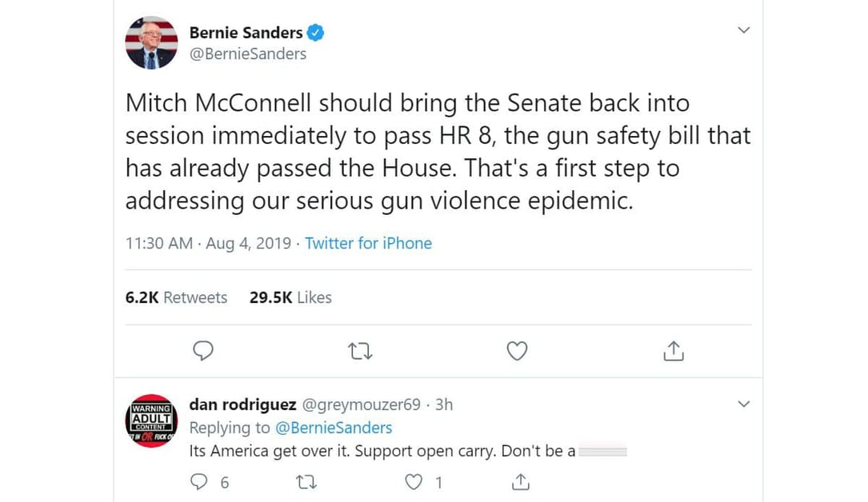Like the Bernie Sanders tweet

pos(518,351)
